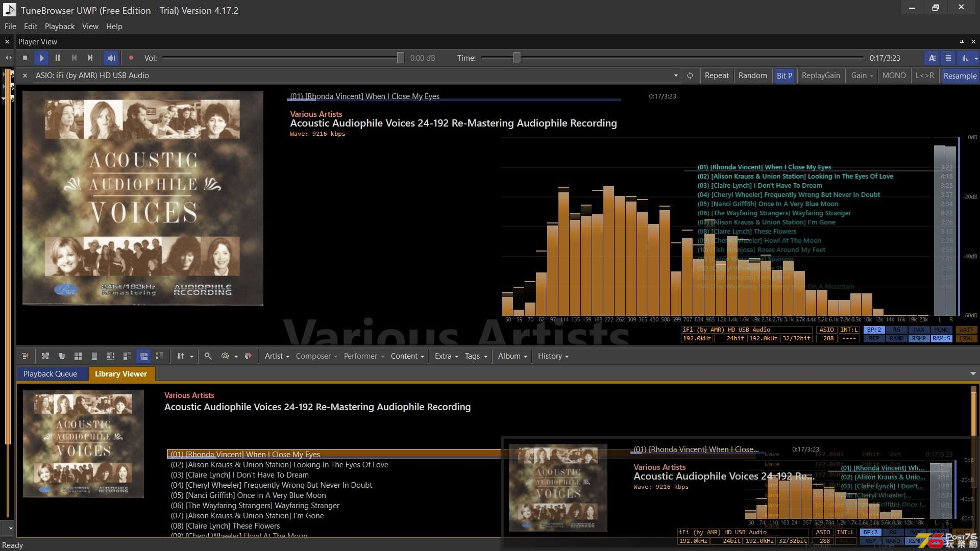Toggle L<>R channel swap
980x551 pixels.
pos(925,76)
